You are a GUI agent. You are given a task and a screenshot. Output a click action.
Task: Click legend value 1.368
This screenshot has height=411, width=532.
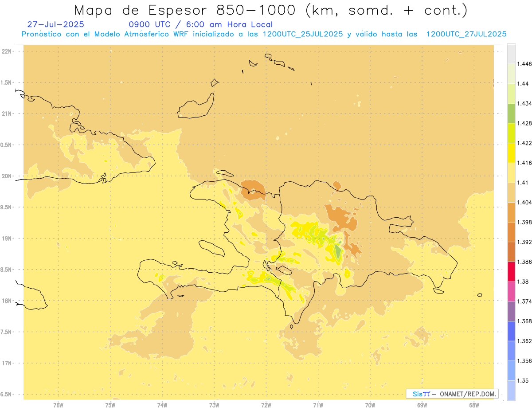(x=524, y=321)
